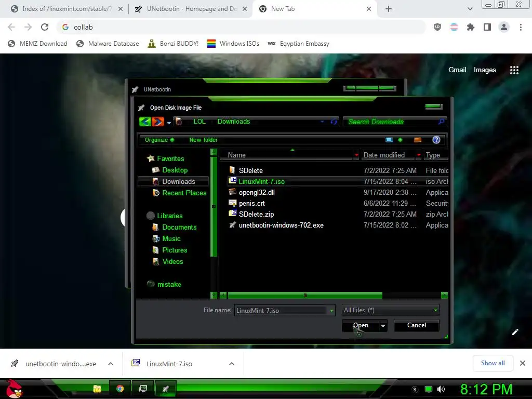The width and height of the screenshot is (532, 399).
Task: Sort files by the Name column
Action: (236, 155)
